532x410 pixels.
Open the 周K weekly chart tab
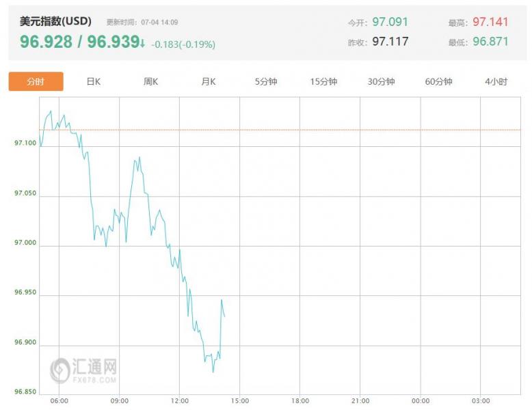click(x=151, y=81)
